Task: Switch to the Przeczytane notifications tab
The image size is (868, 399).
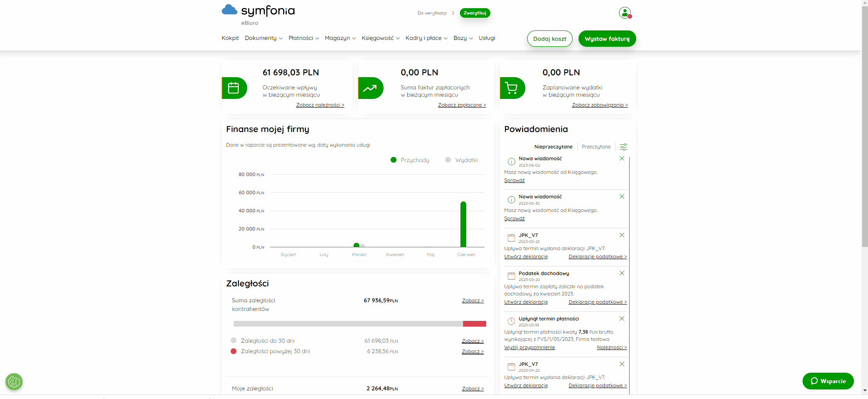Action: point(596,147)
